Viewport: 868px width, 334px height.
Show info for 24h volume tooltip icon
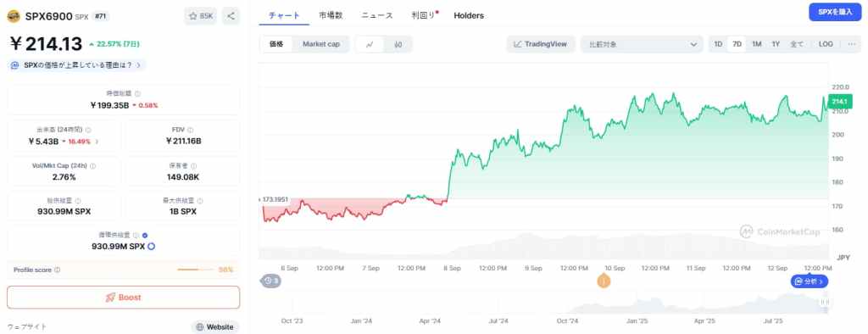pyautogui.click(x=88, y=130)
